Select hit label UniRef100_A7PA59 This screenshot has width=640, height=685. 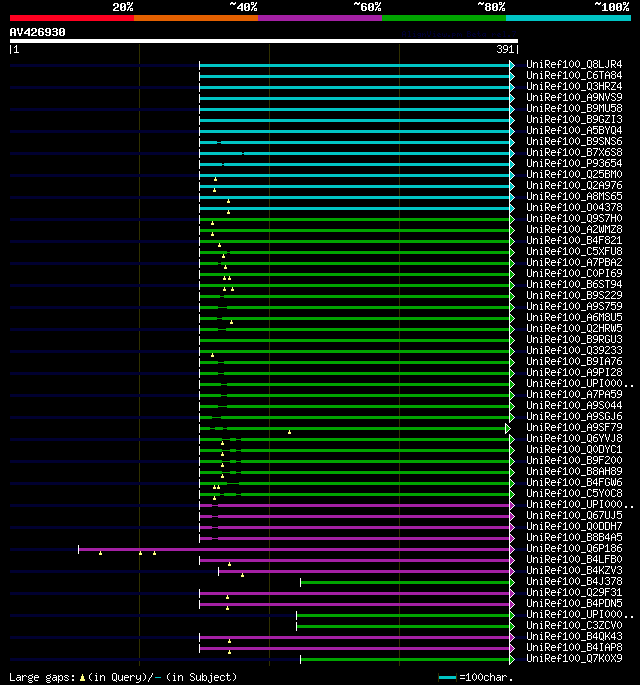(x=574, y=394)
